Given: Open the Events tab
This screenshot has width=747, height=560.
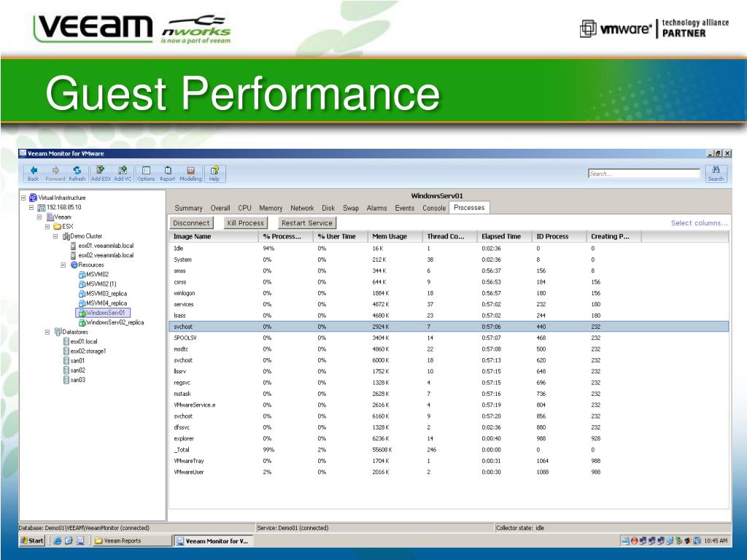Looking at the screenshot, I should point(404,208).
